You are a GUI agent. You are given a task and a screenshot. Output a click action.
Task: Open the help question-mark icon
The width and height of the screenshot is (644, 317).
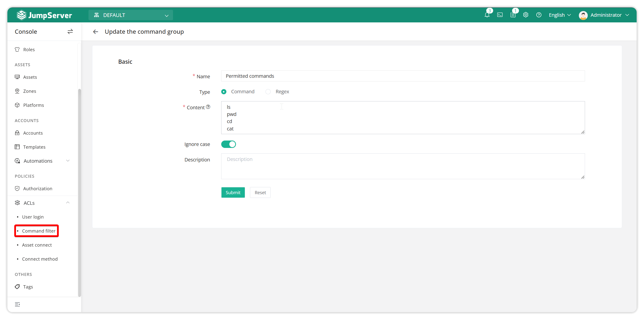[x=539, y=15]
